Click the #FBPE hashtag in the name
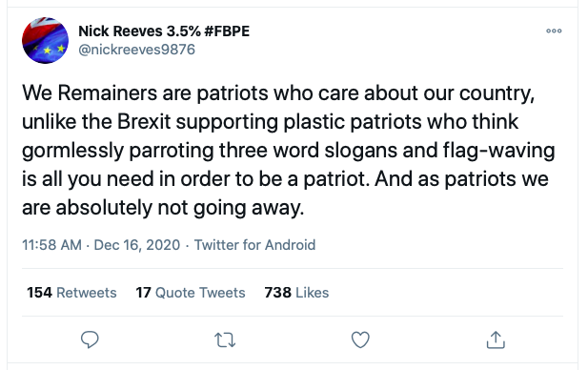Image resolution: width=588 pixels, height=370 pixels. coord(227,31)
